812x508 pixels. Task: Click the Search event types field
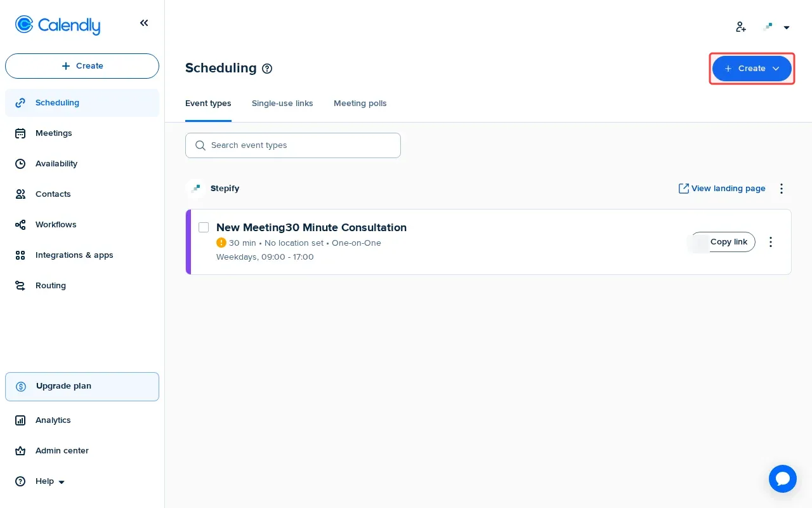[x=293, y=145]
